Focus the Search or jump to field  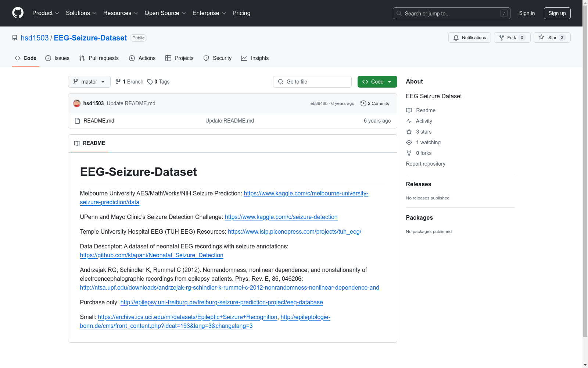pyautogui.click(x=452, y=13)
